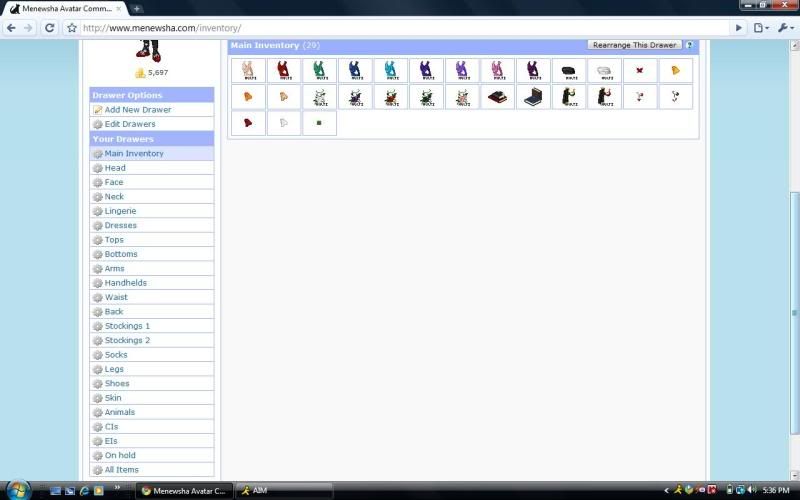This screenshot has height=500, width=800.
Task: Select the black folded item in inventory
Action: (x=568, y=70)
